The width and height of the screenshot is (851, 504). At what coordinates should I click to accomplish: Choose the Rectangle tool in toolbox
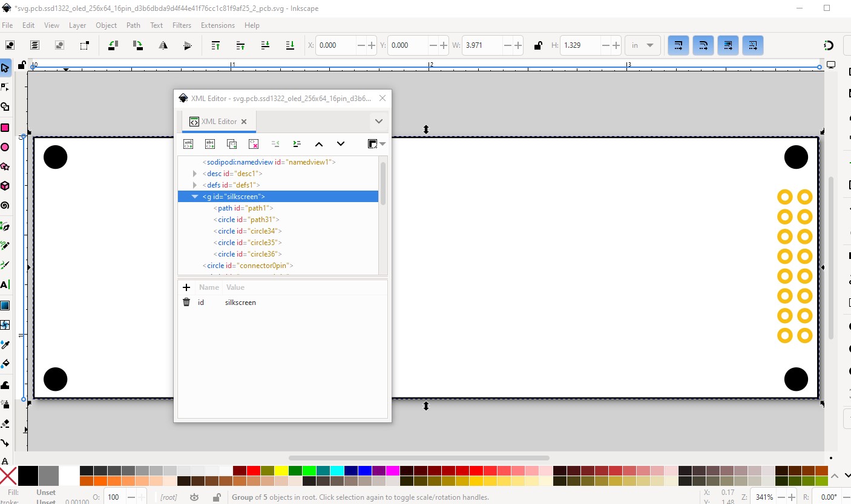click(x=5, y=128)
